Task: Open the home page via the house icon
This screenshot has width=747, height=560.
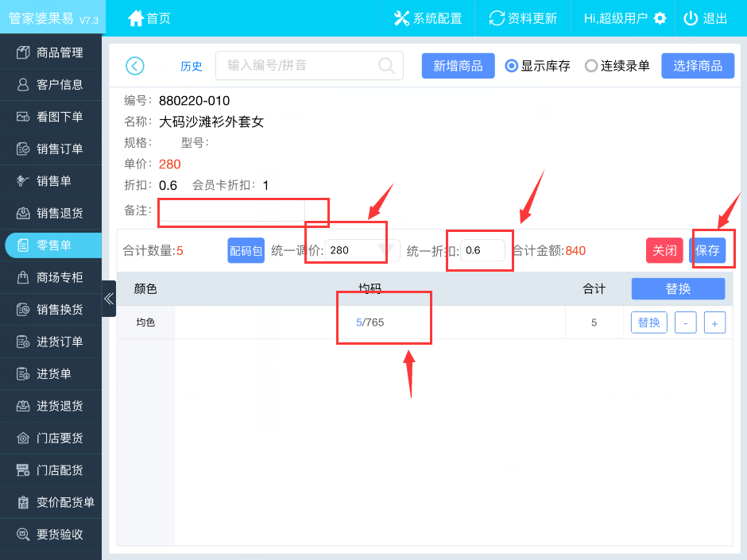Action: tap(136, 18)
